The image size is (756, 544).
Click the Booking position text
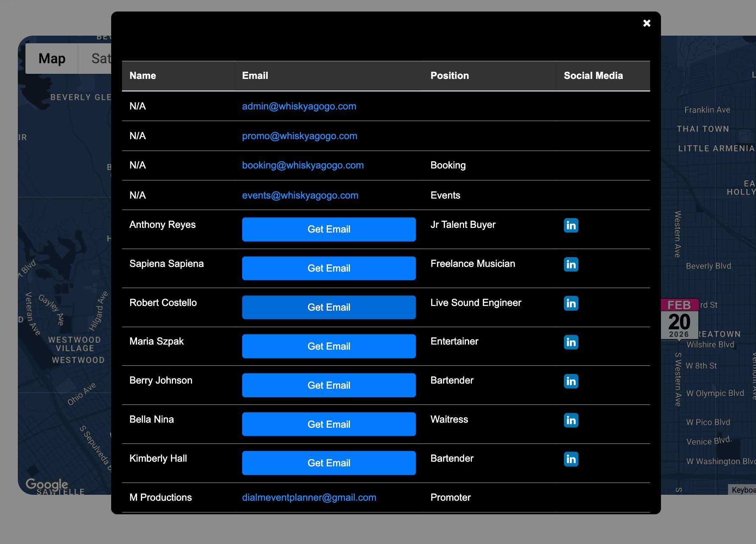click(448, 165)
